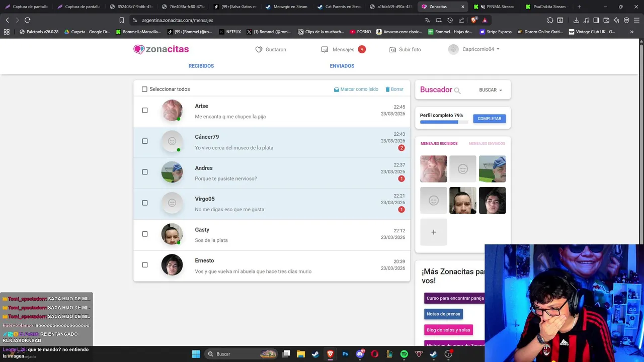Open Photoshop from the taskbar
This screenshot has height=362, width=644.
pyautogui.click(x=345, y=354)
